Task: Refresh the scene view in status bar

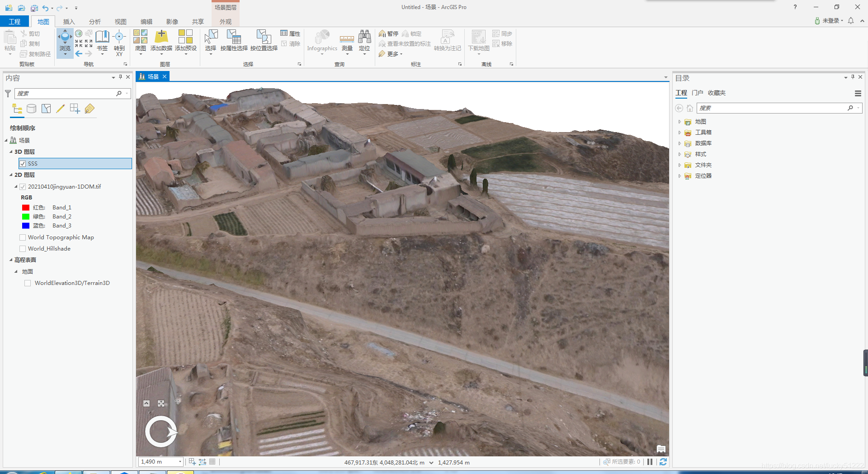Action: point(663,462)
